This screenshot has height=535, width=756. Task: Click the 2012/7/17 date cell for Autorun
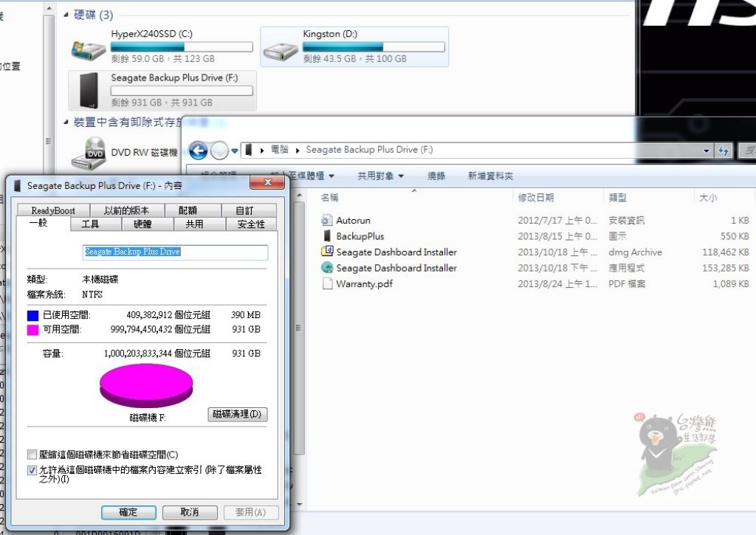[557, 220]
